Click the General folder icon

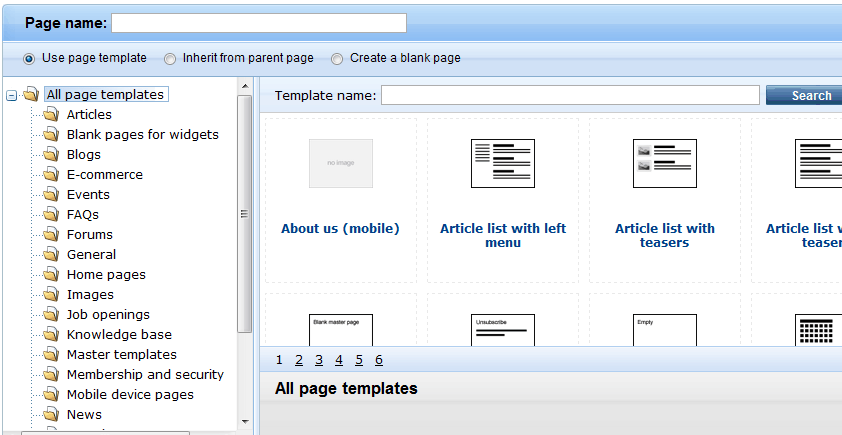click(51, 253)
